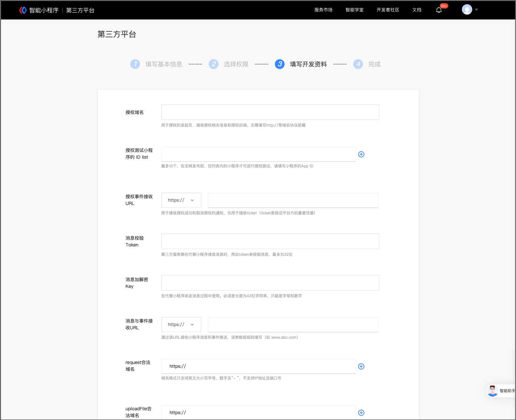Image resolution: width=516 pixels, height=420 pixels.
Task: Focus the 授权事件接收 URL text field
Action: [293, 200]
